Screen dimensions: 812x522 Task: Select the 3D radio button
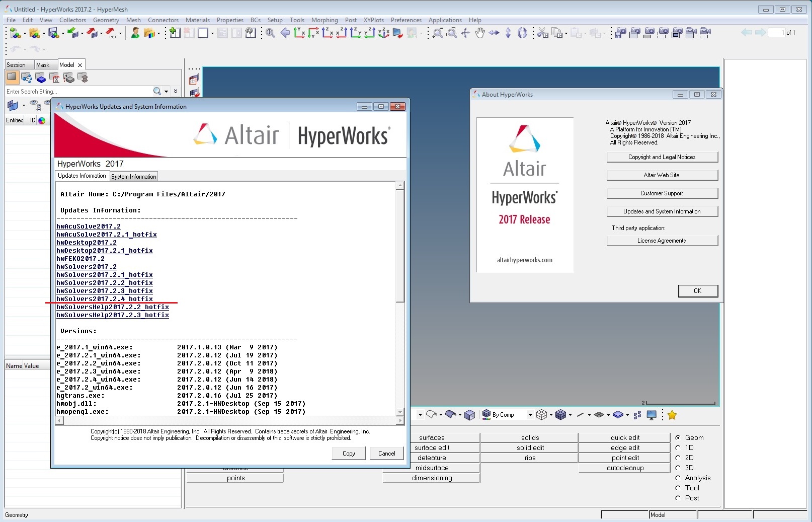click(678, 468)
